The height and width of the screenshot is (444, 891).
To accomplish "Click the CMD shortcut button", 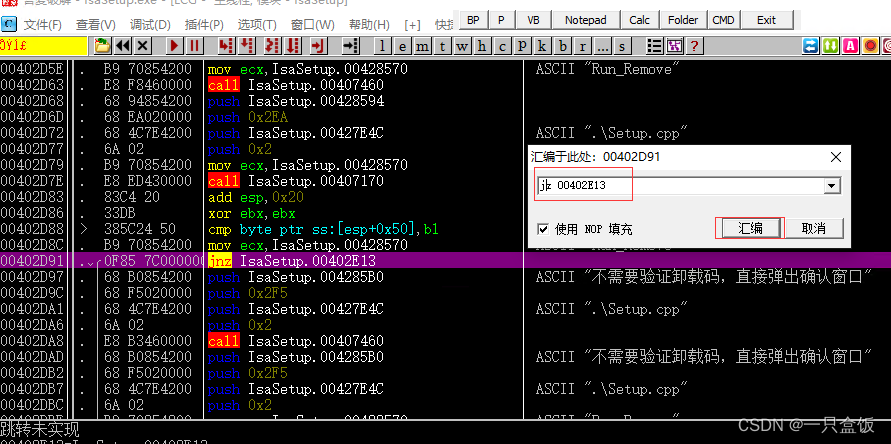I will pos(723,20).
